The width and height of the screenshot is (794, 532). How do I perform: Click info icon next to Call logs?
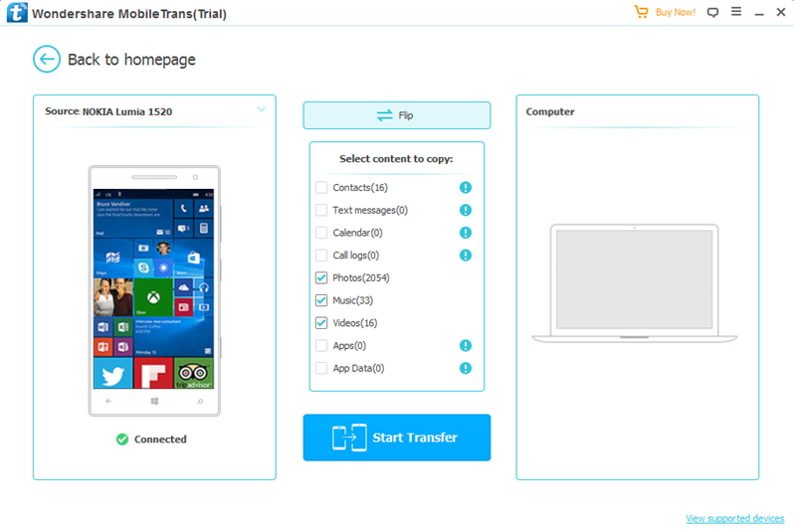coord(466,256)
